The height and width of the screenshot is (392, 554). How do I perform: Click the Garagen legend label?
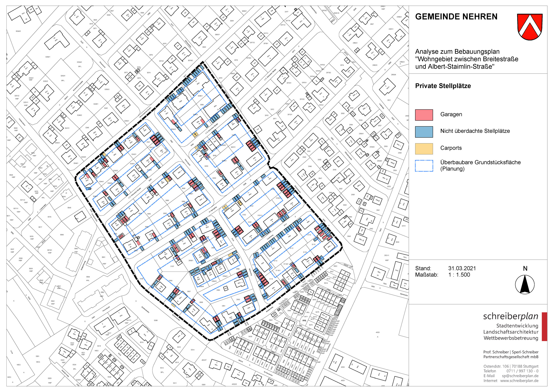[x=451, y=114]
